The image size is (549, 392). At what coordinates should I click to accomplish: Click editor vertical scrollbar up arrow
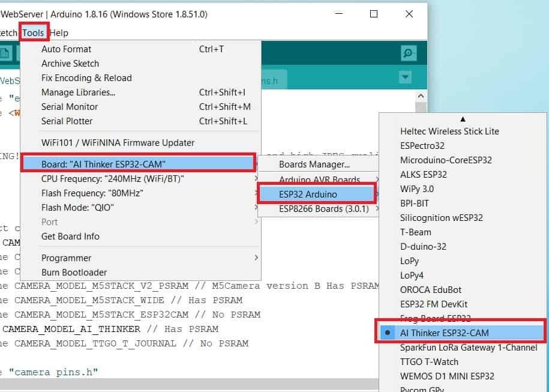(421, 96)
